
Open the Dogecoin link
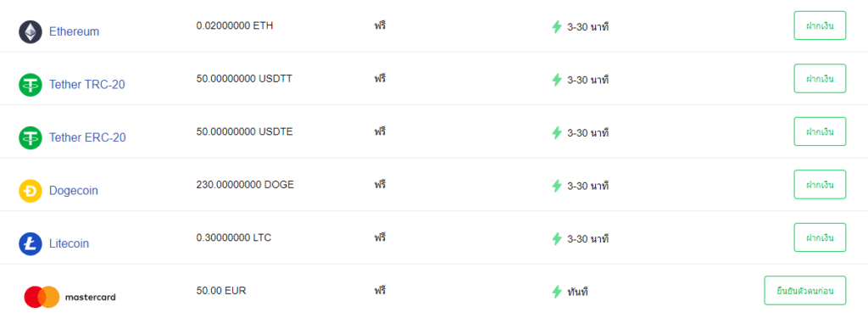tap(74, 191)
